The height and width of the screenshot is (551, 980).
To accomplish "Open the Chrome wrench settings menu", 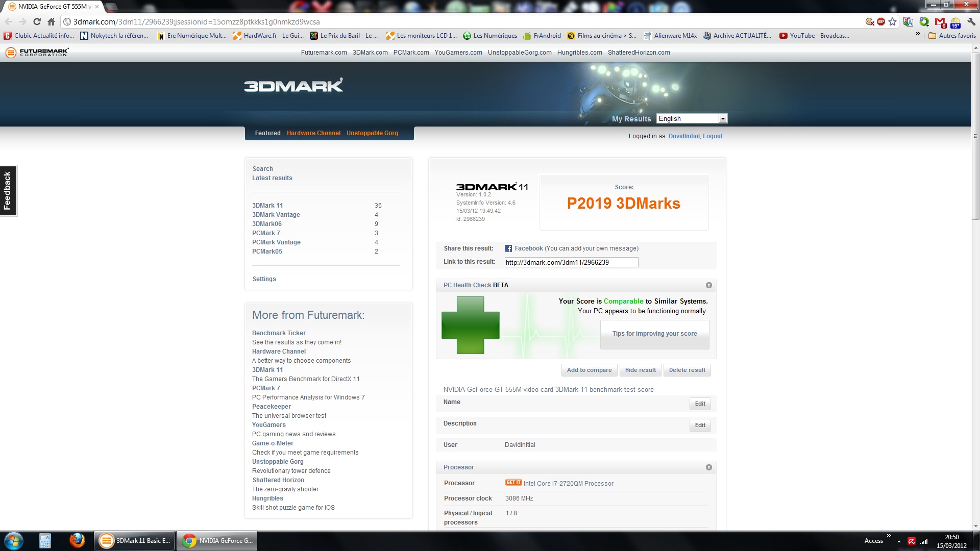I will point(971,21).
